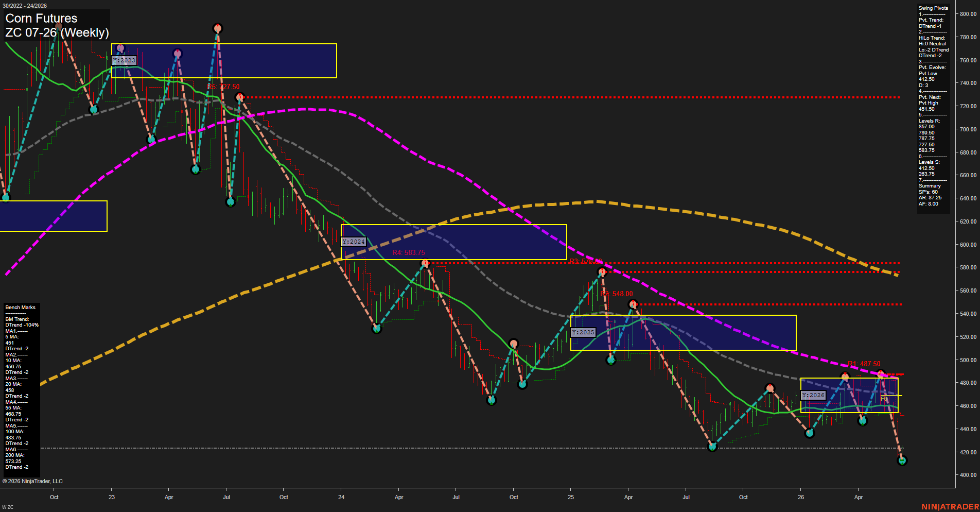Click the Levels S: heading
Screen dimensions: 980x512
[929, 162]
